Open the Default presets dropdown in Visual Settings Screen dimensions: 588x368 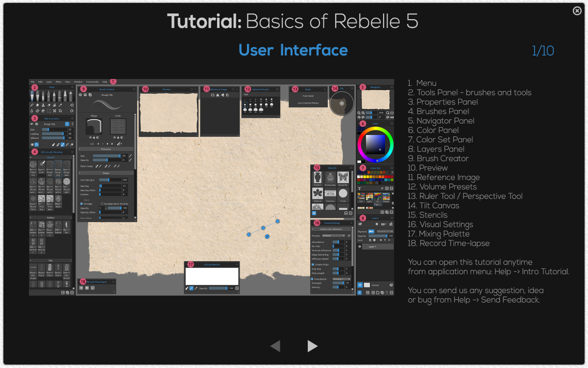click(334, 236)
